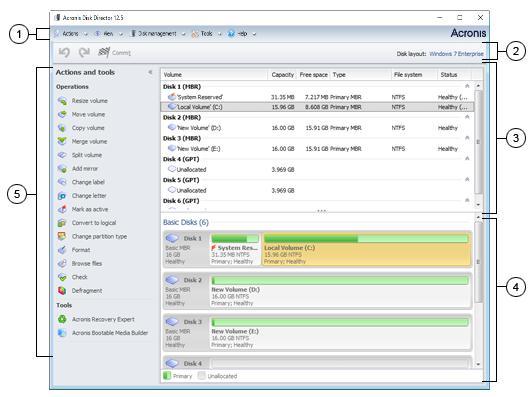The image size is (529, 397).
Task: Click the Undo arrow in toolbar
Action: click(64, 52)
